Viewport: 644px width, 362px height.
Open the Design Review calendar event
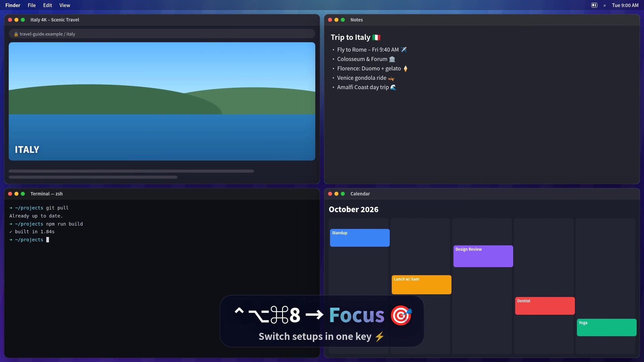483,256
